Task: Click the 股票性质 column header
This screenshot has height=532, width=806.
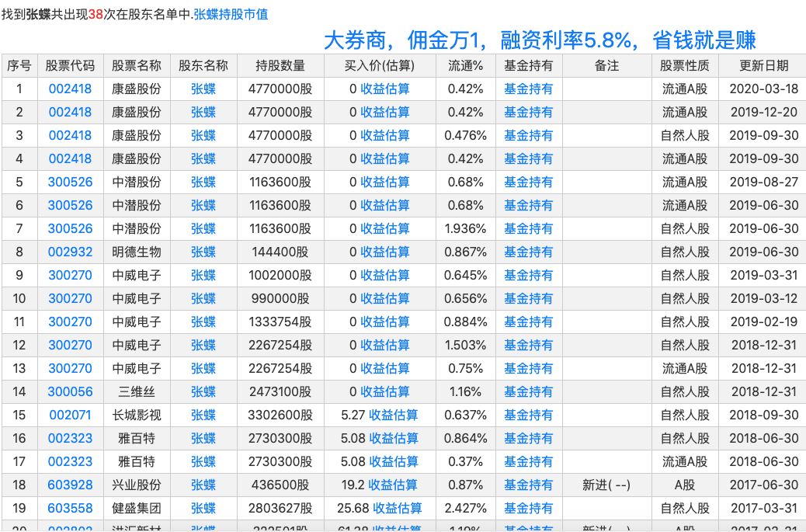Action: (x=684, y=66)
